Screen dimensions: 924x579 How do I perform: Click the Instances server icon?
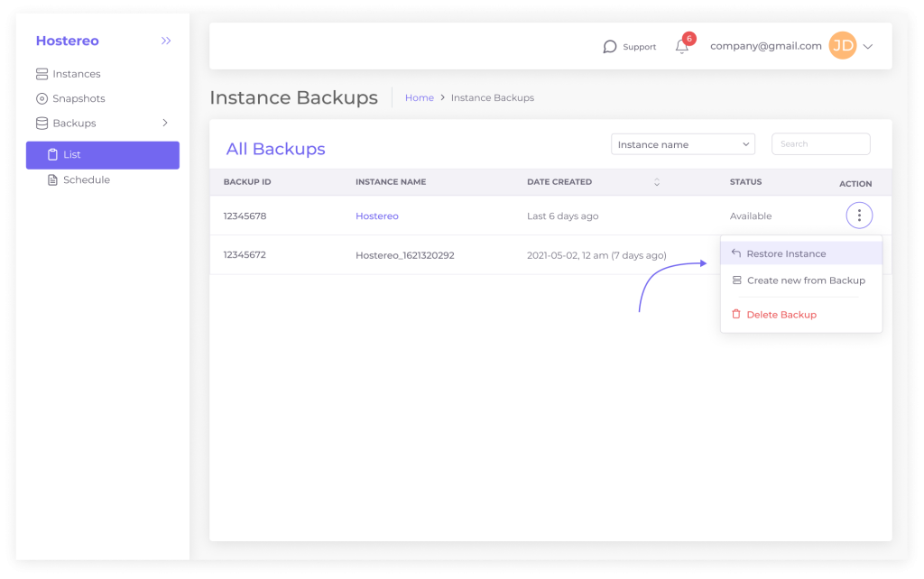coord(42,74)
